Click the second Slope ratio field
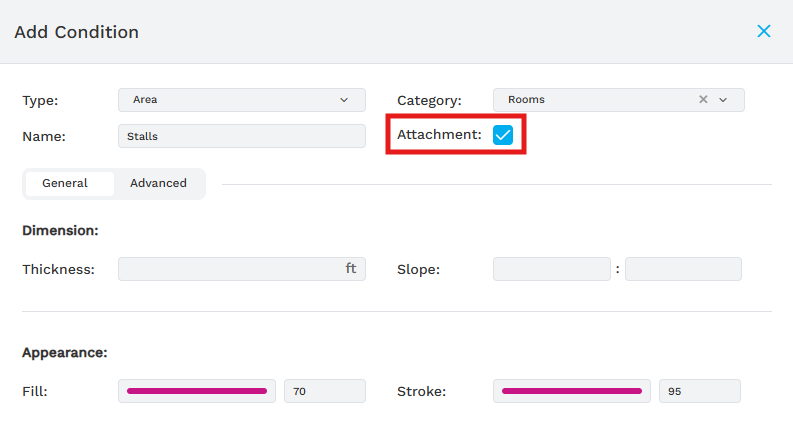 [683, 269]
